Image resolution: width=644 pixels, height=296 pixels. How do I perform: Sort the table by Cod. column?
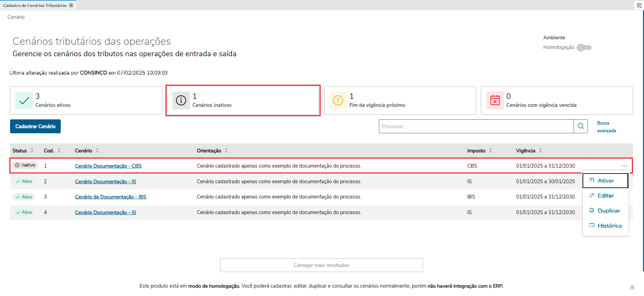pos(59,151)
